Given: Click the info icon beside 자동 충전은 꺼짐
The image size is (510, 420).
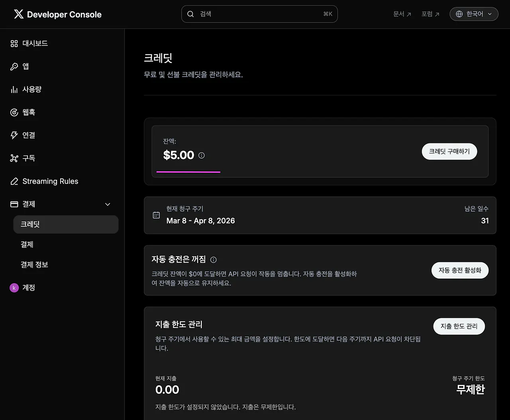Looking at the screenshot, I should pyautogui.click(x=214, y=260).
